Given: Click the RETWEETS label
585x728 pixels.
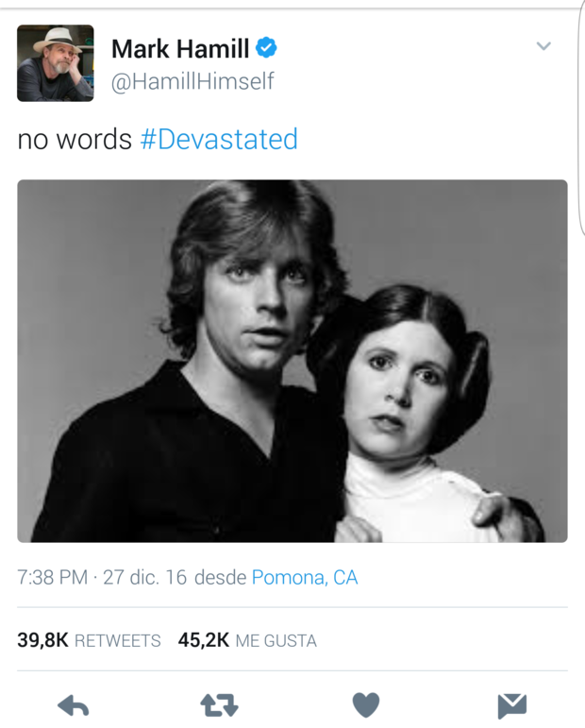Looking at the screenshot, I should coord(117,640).
